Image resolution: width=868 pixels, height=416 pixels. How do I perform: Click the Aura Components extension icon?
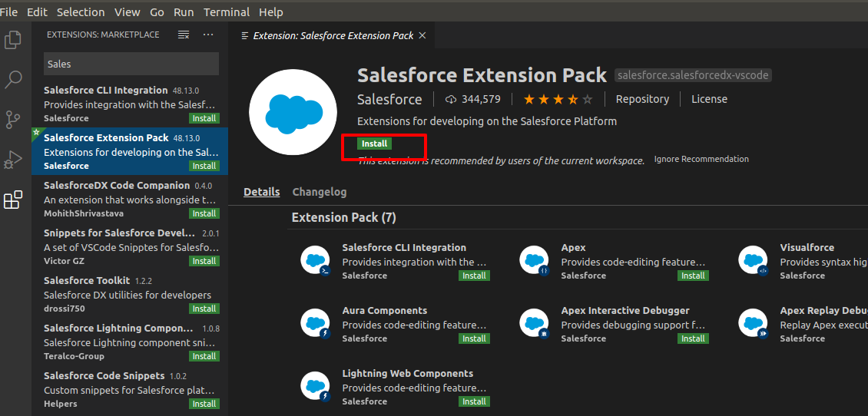pos(316,324)
